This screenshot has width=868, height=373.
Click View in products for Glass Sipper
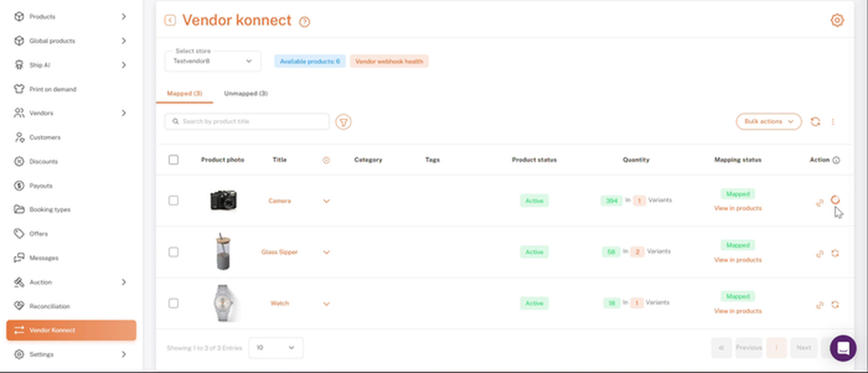tap(737, 260)
